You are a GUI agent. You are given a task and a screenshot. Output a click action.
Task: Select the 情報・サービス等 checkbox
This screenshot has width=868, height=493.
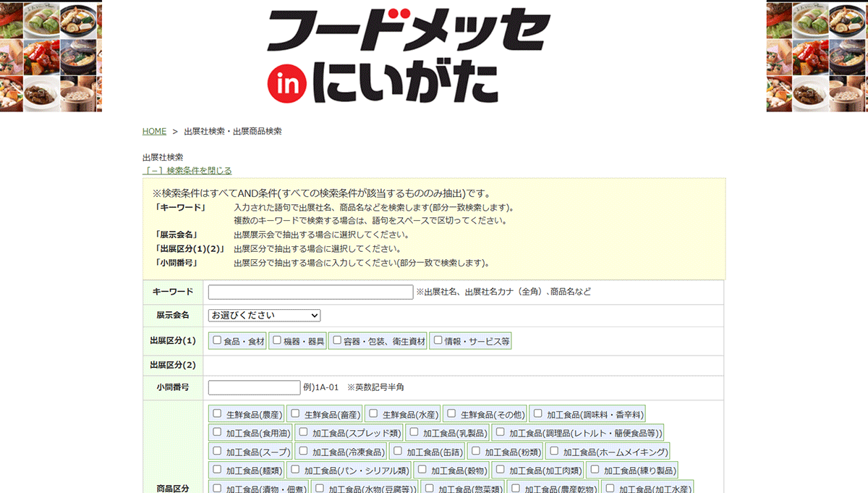coord(437,340)
